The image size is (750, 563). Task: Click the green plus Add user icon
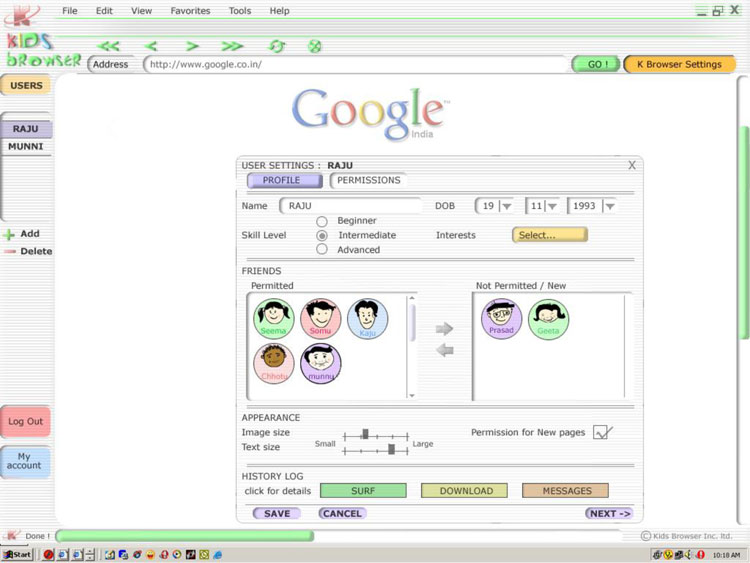(x=9, y=234)
